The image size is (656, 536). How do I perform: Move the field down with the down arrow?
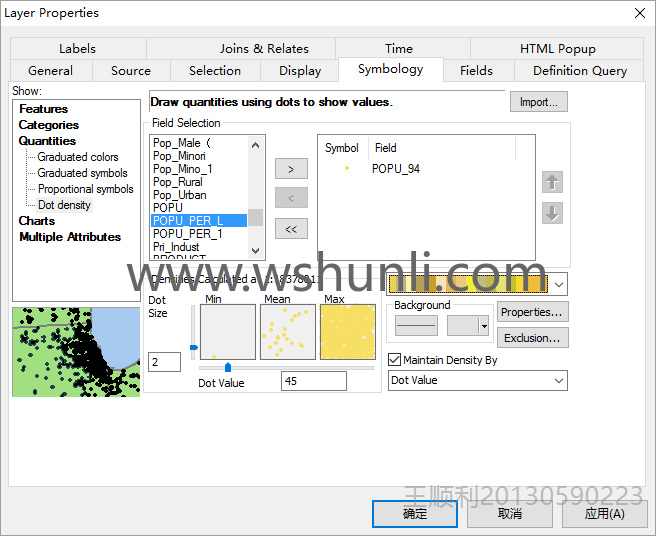point(552,213)
